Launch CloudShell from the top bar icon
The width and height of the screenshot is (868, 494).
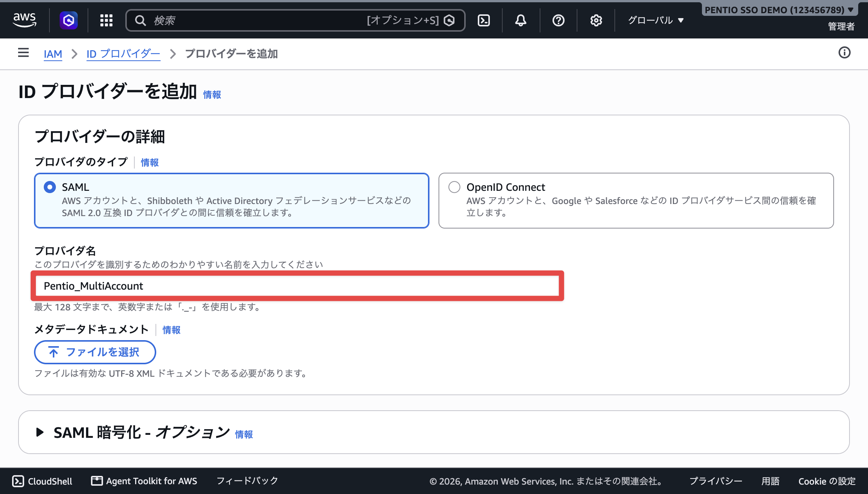(x=484, y=20)
